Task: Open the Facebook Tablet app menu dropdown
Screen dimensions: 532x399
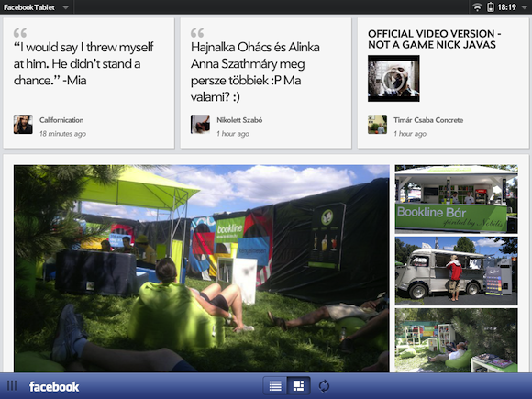Action: 37,7
